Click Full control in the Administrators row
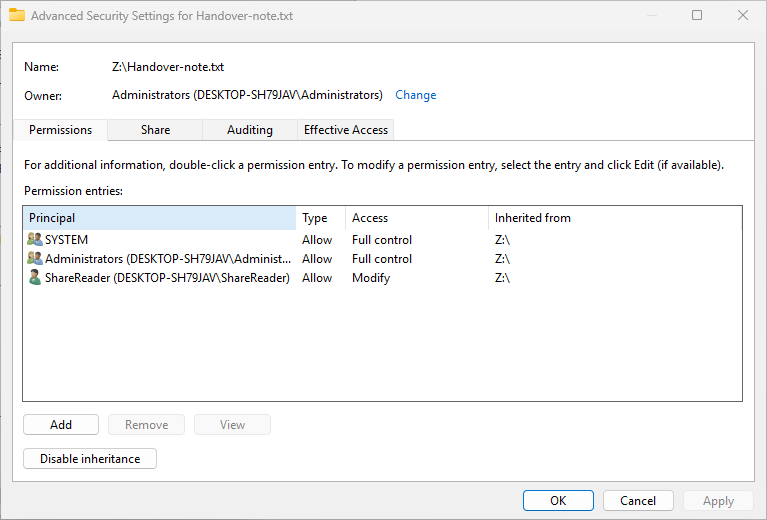Viewport: 767px width, 520px height. point(382,259)
